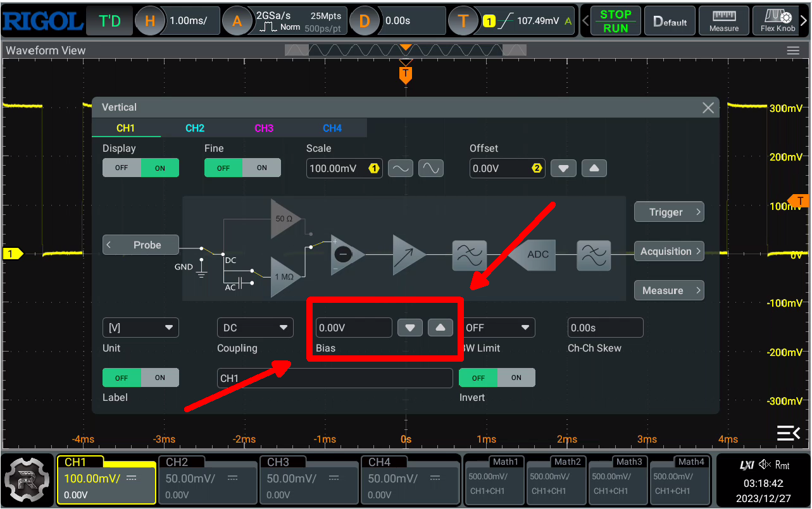The width and height of the screenshot is (812, 509).
Task: Open the Coupling dropdown
Action: coord(255,328)
